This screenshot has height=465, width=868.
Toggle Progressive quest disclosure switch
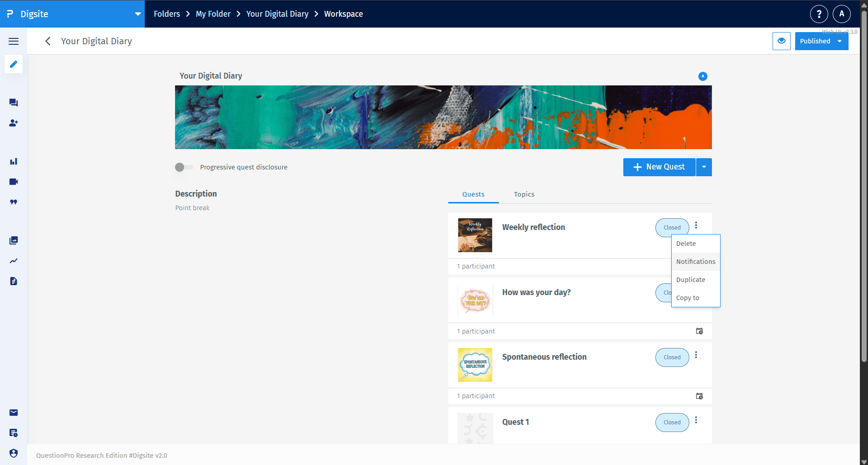(184, 167)
